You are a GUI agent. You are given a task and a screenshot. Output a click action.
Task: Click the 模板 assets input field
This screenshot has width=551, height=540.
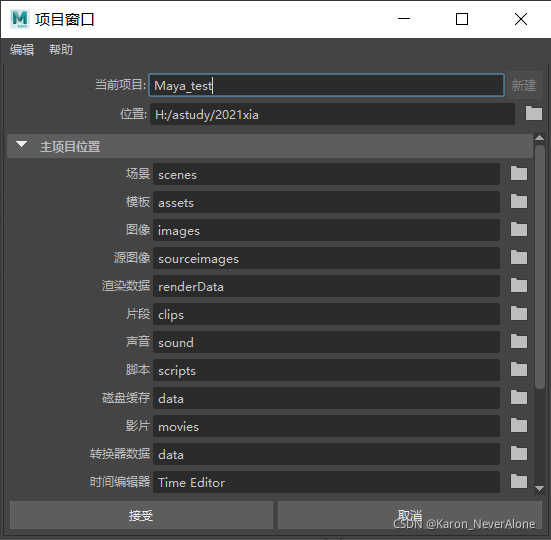(x=326, y=202)
